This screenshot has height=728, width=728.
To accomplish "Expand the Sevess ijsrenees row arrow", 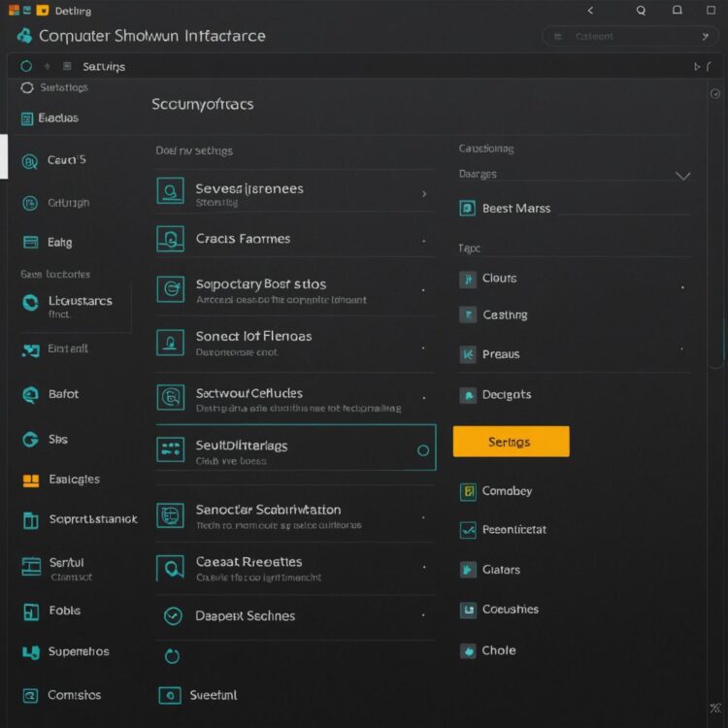I will [x=424, y=194].
